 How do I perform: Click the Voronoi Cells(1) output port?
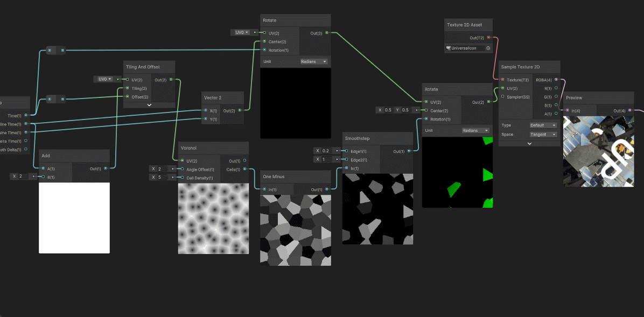tap(245, 169)
